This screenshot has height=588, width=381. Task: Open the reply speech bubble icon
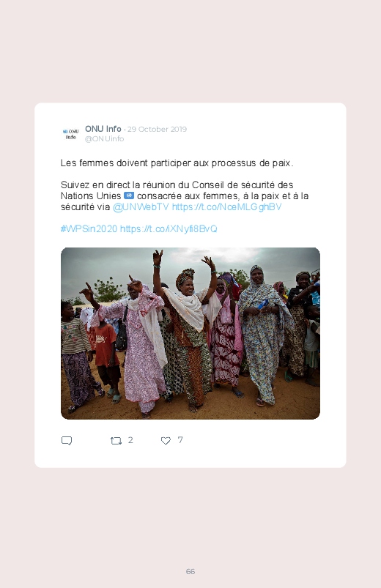(x=67, y=441)
